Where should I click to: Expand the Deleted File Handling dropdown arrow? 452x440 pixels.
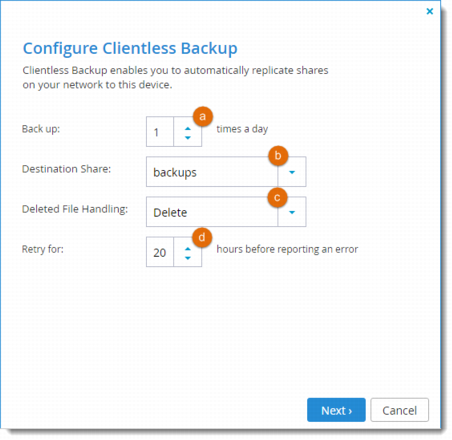click(x=292, y=212)
